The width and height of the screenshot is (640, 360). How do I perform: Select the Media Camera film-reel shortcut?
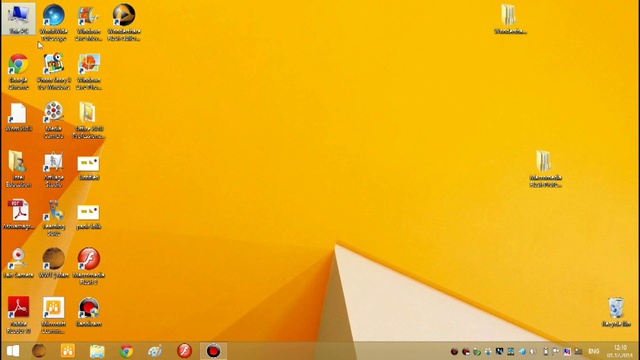point(53,120)
